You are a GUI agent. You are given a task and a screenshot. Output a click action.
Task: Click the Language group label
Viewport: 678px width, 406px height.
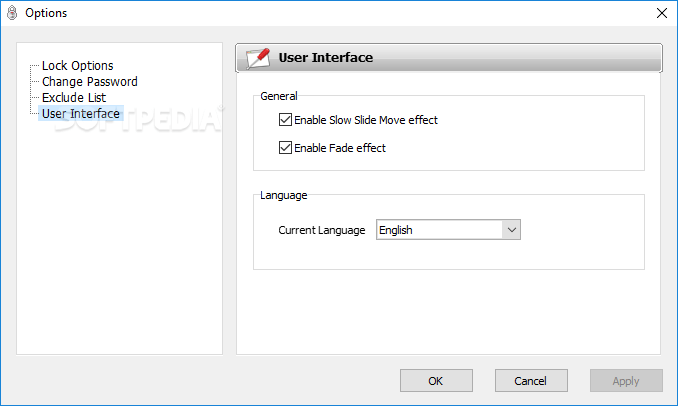(284, 195)
